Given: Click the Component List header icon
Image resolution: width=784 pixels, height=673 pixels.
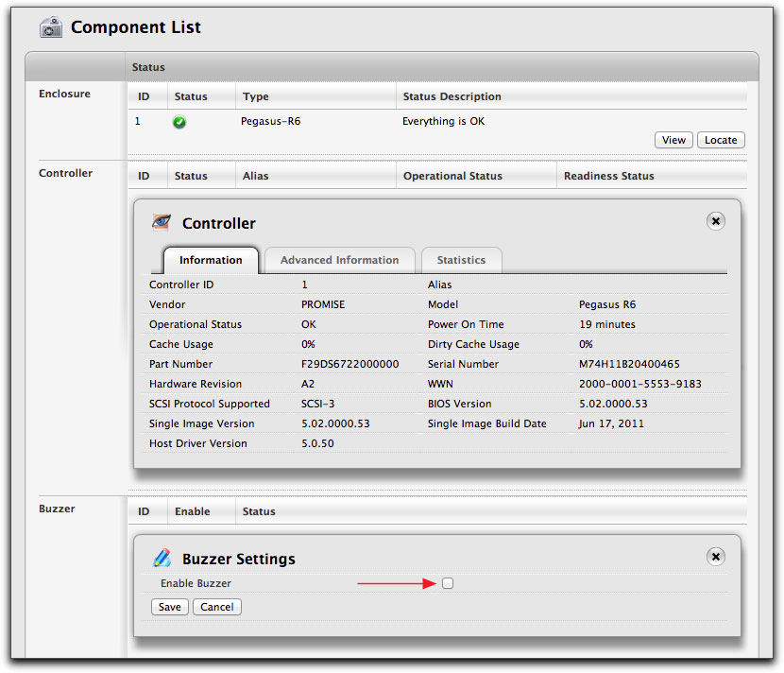Looking at the screenshot, I should 51,27.
